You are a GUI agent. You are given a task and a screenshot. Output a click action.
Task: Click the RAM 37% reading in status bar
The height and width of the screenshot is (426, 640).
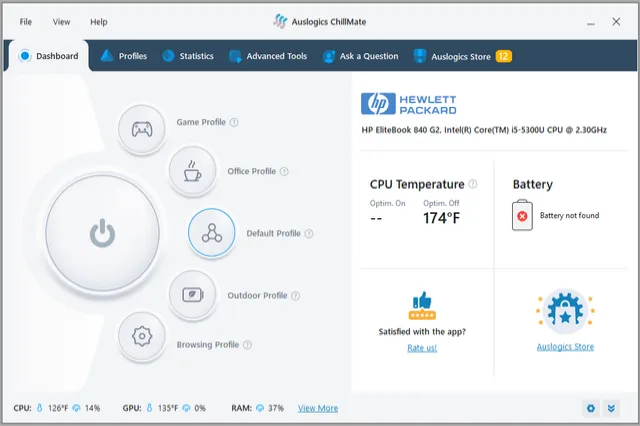click(x=276, y=408)
